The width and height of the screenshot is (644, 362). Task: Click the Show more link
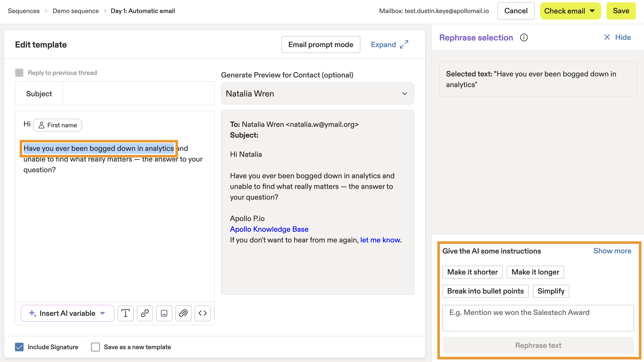click(612, 251)
